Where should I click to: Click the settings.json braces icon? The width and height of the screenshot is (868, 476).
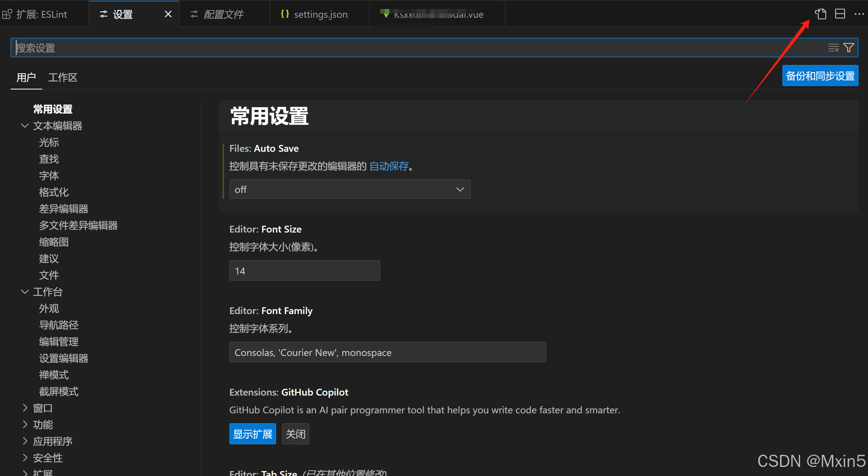285,14
